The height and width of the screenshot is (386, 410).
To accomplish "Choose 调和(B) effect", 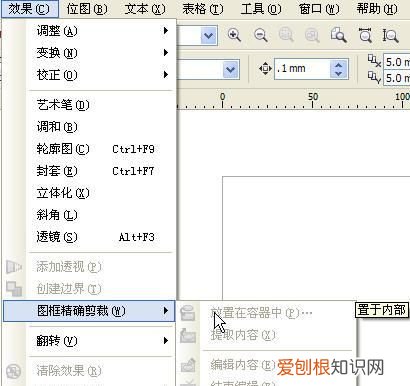I will click(x=89, y=127).
